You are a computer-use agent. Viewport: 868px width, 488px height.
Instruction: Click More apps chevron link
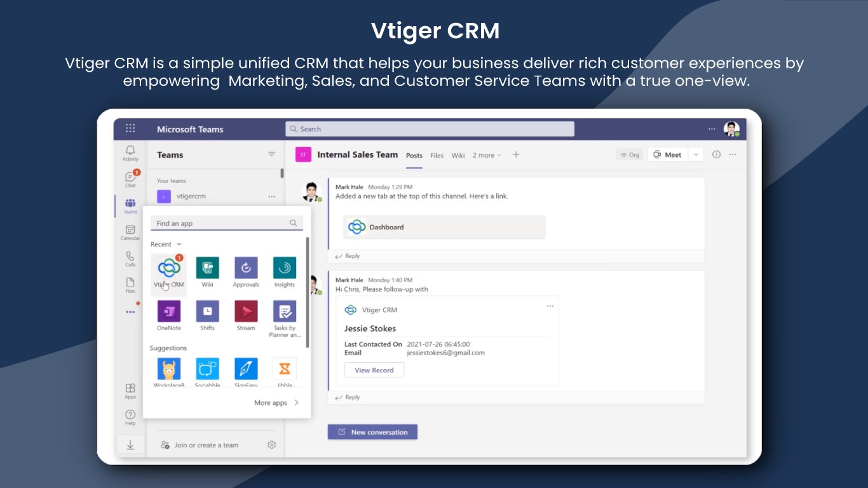click(x=276, y=403)
